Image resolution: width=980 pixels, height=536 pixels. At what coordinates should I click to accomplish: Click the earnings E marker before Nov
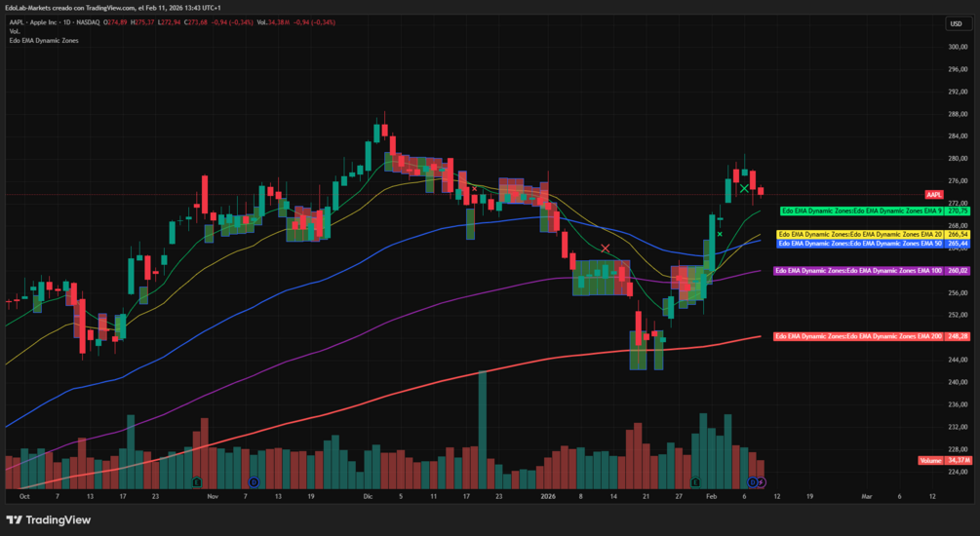(197, 482)
